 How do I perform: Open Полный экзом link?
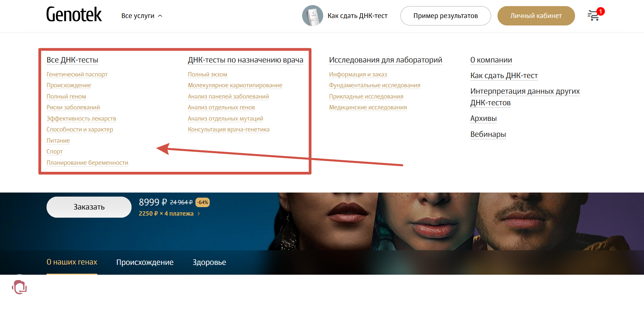click(x=208, y=74)
